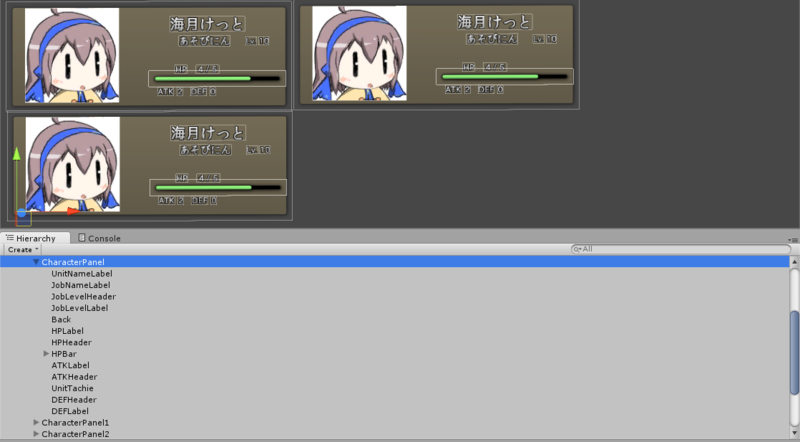Click the HP header text in top-left panel

point(181,69)
